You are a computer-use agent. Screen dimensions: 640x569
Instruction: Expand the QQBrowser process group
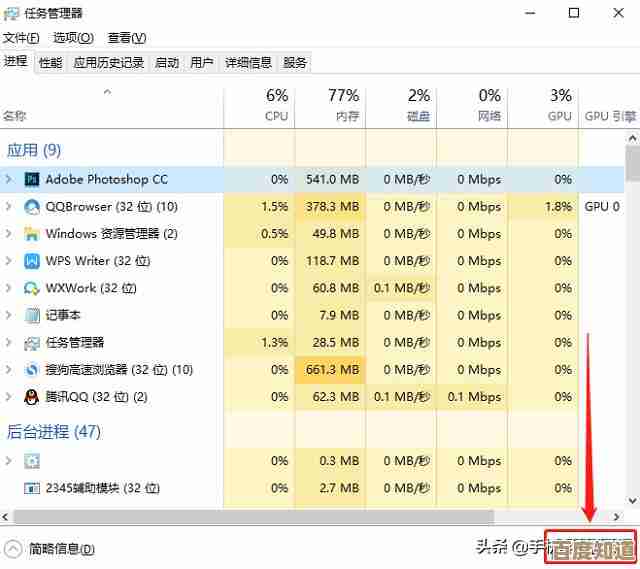(x=9, y=207)
